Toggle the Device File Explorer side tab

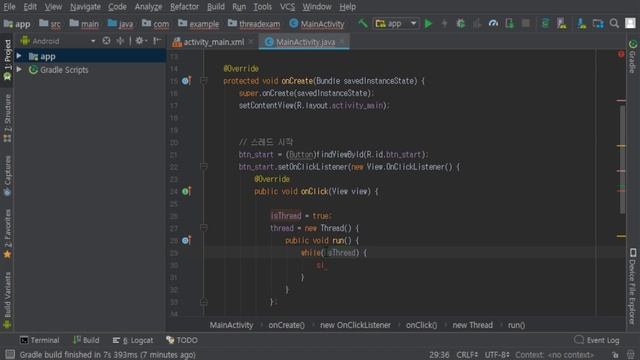click(632, 287)
